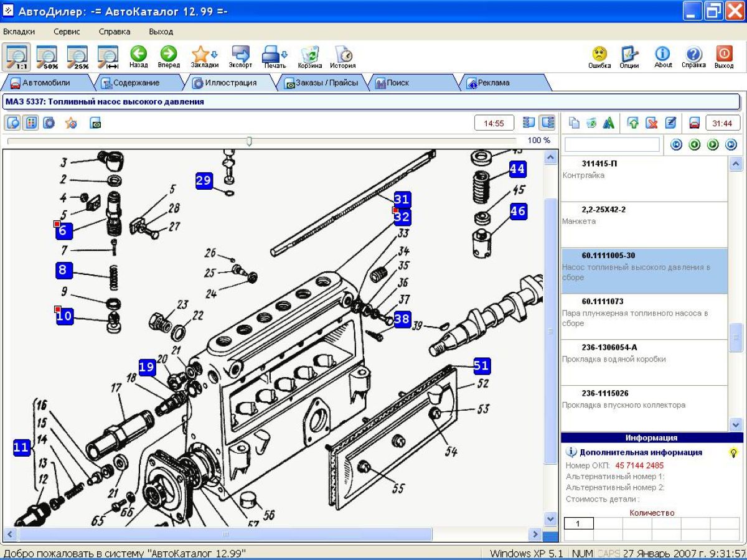747x560 pixels.
Task: Set zoom to 1:1 scale
Action: coord(17,57)
